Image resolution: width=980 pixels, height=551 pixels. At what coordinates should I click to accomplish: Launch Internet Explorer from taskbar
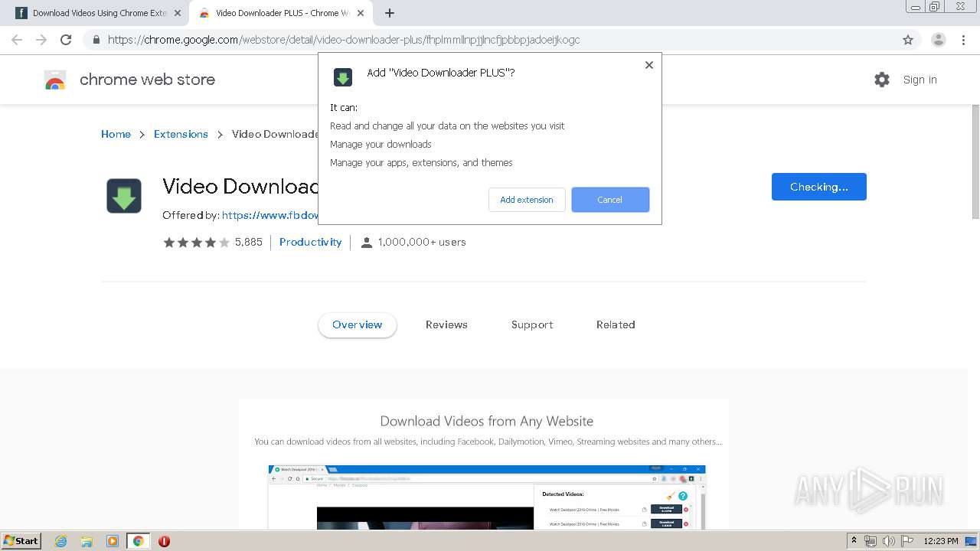point(61,541)
